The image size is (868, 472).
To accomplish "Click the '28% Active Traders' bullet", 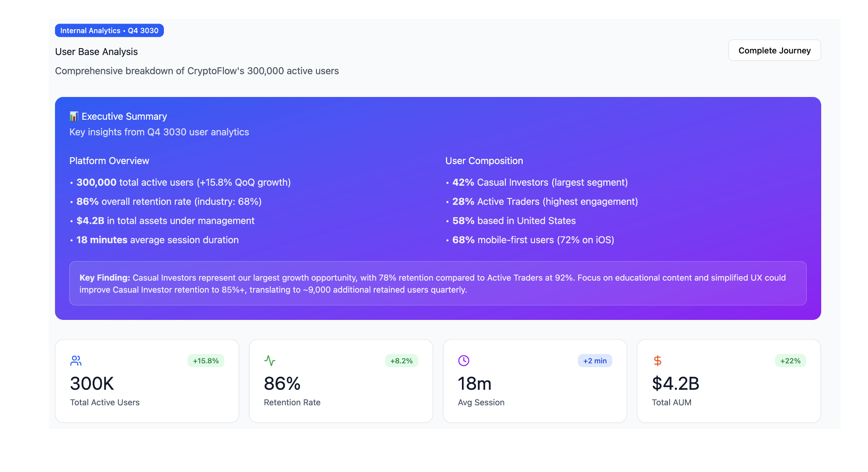I will pyautogui.click(x=542, y=201).
